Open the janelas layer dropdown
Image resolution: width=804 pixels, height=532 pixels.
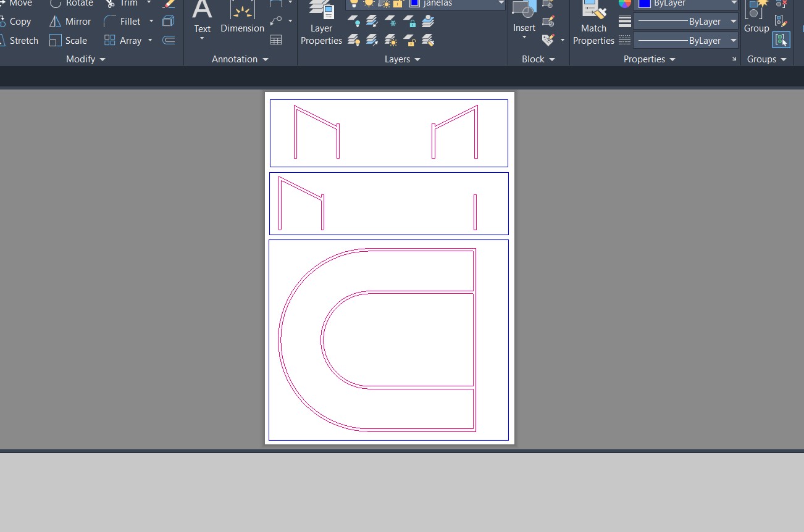(500, 4)
